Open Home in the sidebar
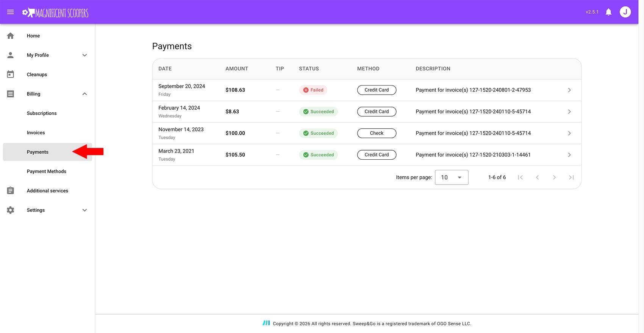The image size is (644, 333). 33,36
